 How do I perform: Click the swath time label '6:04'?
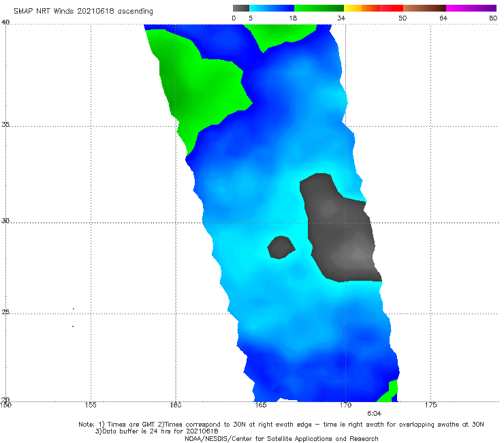(x=374, y=414)
